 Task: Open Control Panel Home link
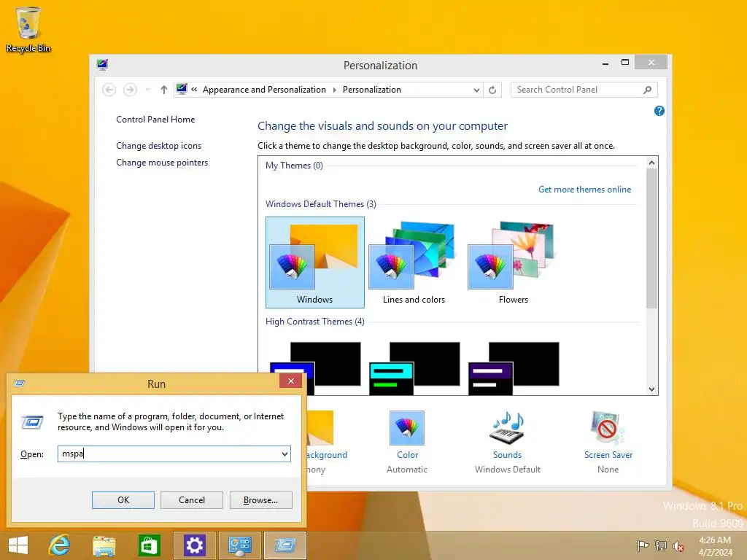pos(155,120)
